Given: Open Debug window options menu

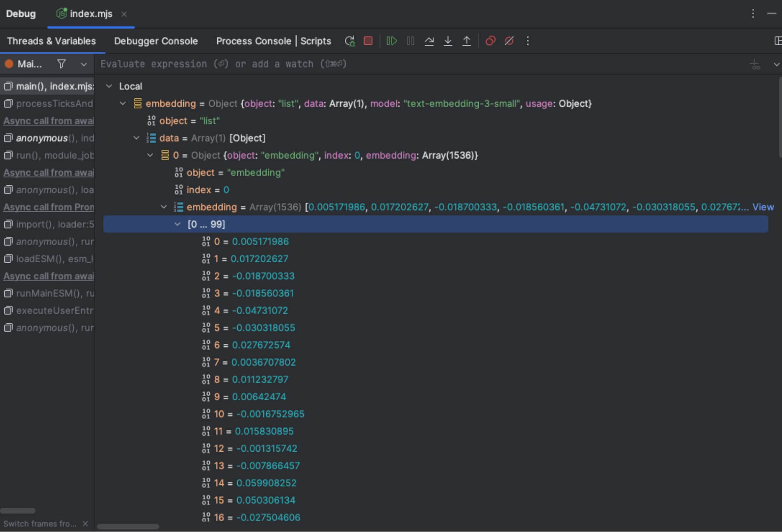Looking at the screenshot, I should [x=753, y=14].
